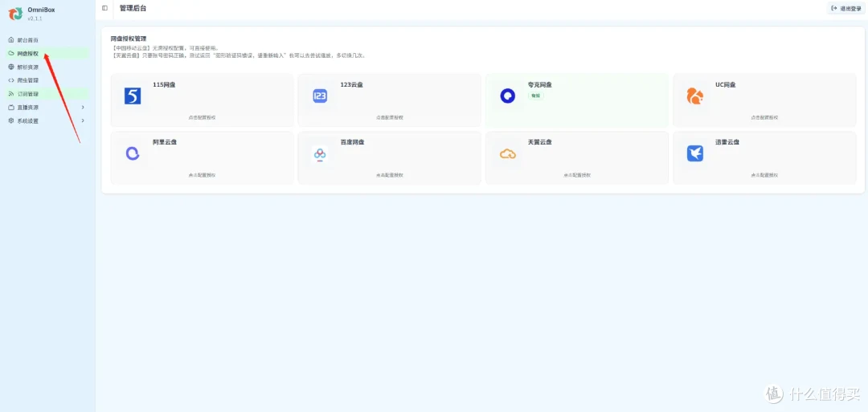Click the 退出登录 logout button
Viewport: 868px width, 412px height.
click(846, 8)
